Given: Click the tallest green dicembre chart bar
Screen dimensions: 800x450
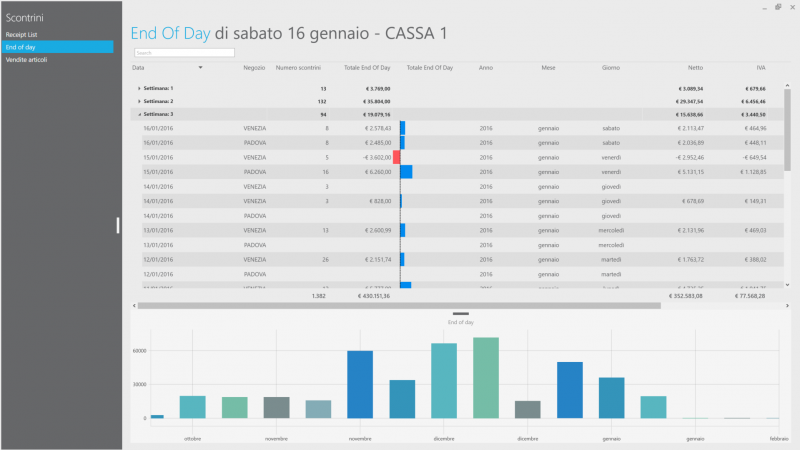Looking at the screenshot, I should [x=486, y=378].
